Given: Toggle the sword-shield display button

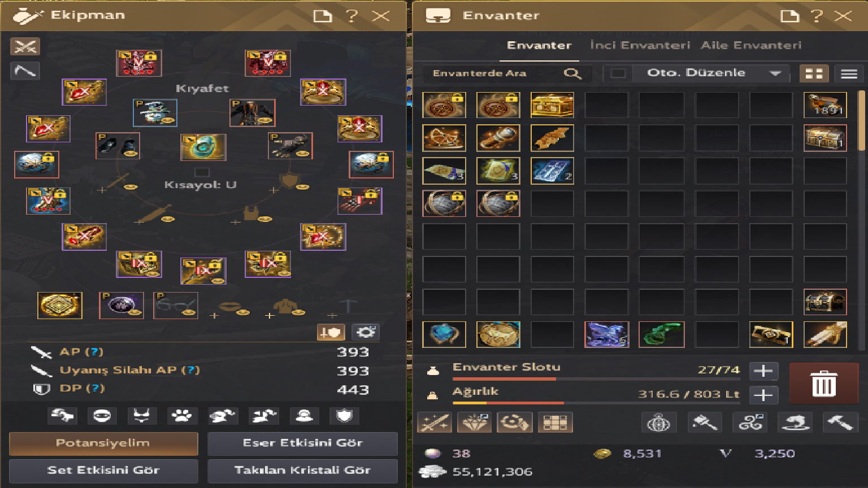Looking at the screenshot, I should click(x=331, y=332).
